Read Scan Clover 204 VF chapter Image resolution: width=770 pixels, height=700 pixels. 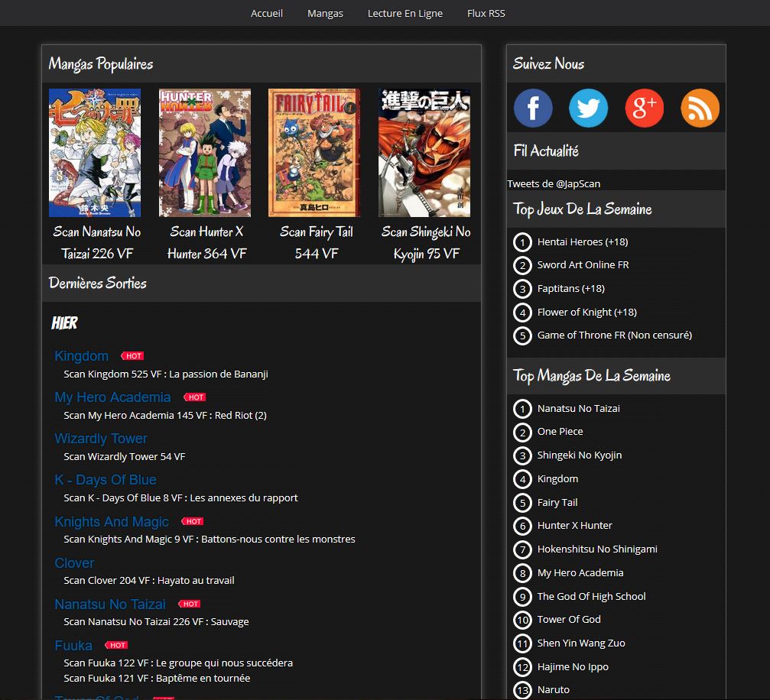149,580
